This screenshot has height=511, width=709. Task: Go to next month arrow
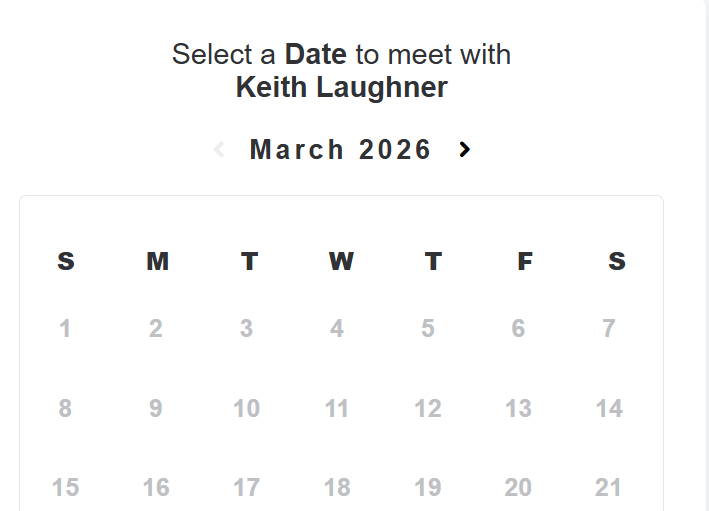(464, 150)
